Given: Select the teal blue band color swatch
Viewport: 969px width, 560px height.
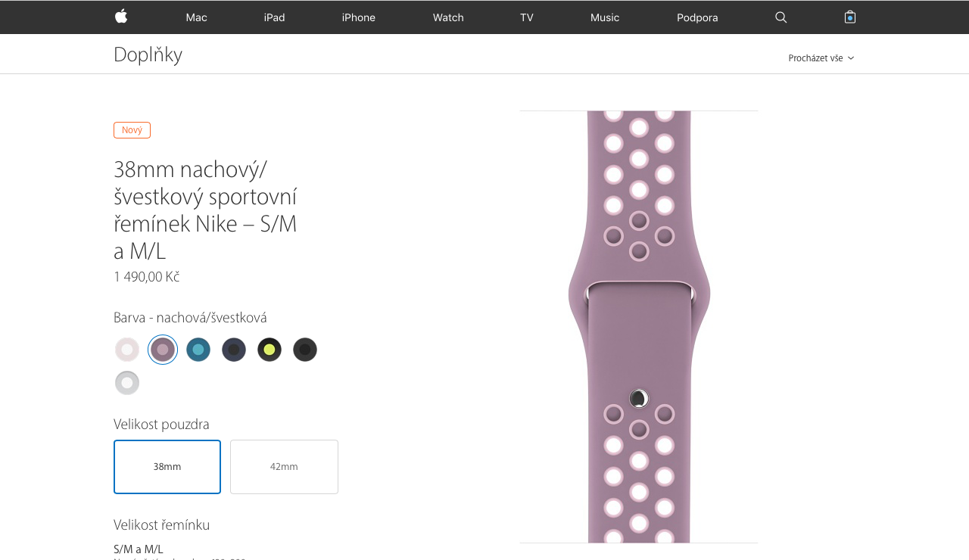Looking at the screenshot, I should click(198, 350).
